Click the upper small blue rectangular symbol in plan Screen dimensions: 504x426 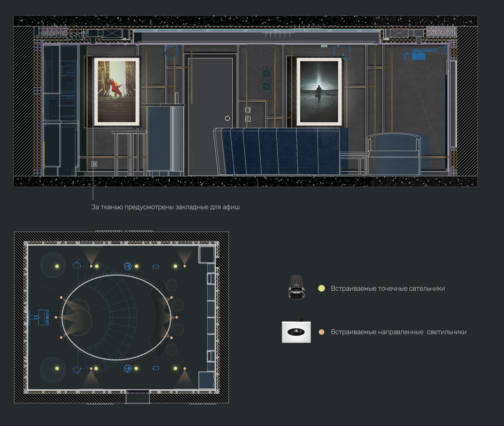(156, 267)
